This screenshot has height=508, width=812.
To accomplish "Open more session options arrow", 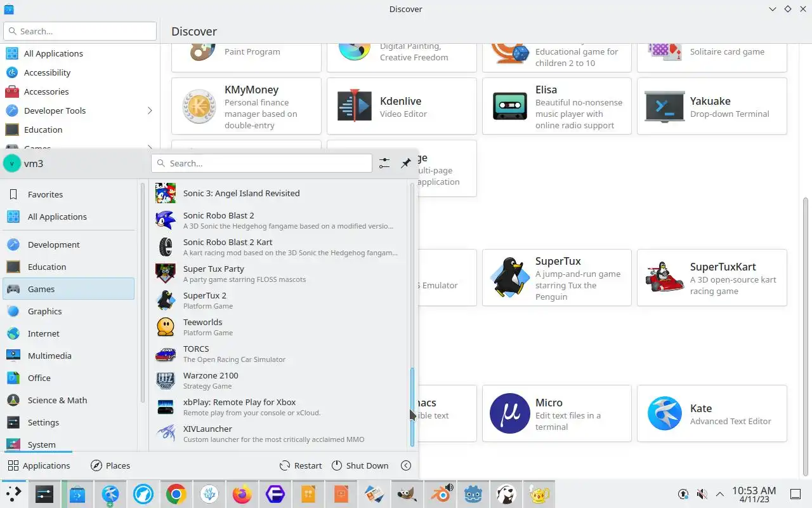I will click(406, 465).
